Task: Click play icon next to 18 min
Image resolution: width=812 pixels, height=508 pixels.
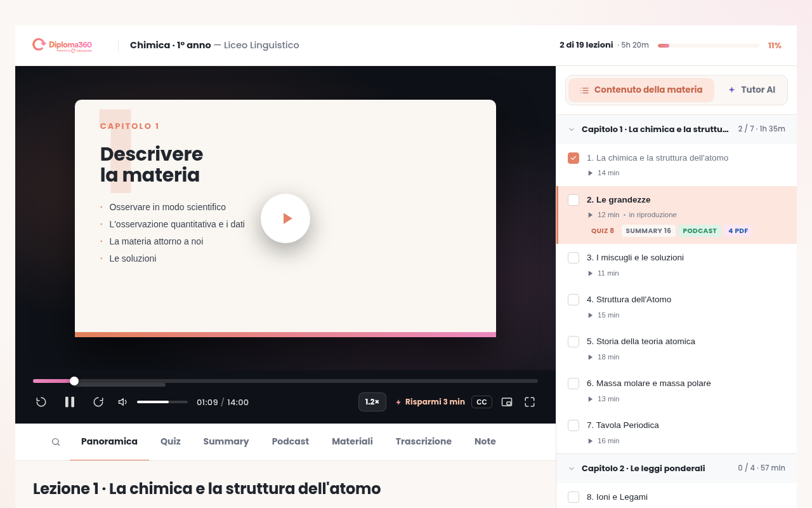Action: click(591, 358)
